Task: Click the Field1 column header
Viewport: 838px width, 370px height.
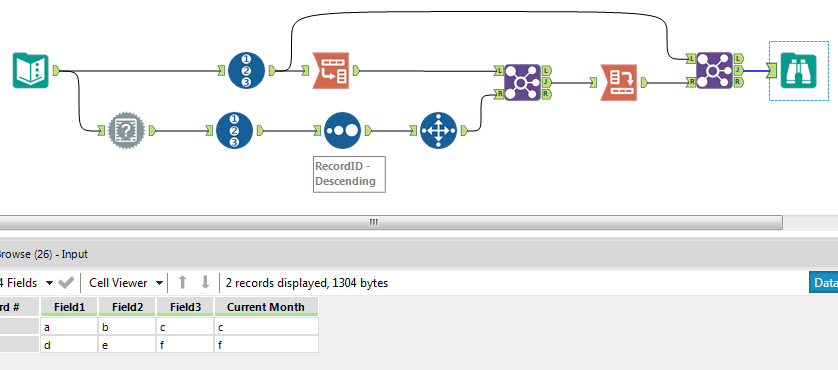Action: click(69, 307)
